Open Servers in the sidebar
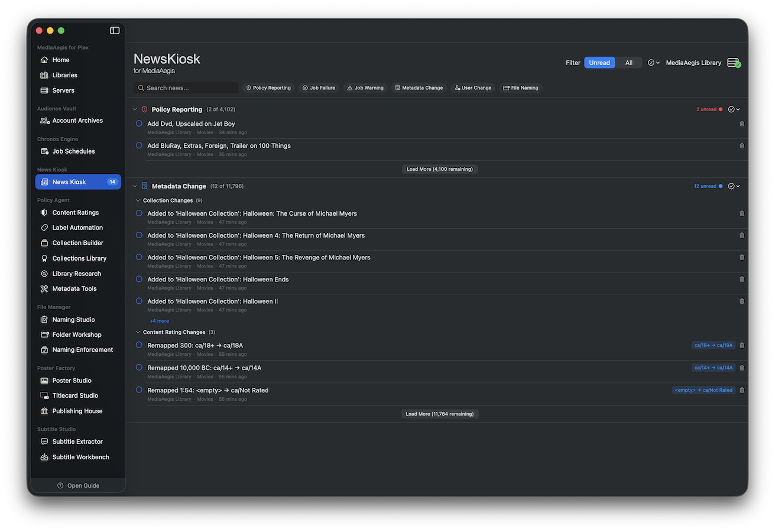This screenshot has height=532, width=775. (x=78, y=90)
